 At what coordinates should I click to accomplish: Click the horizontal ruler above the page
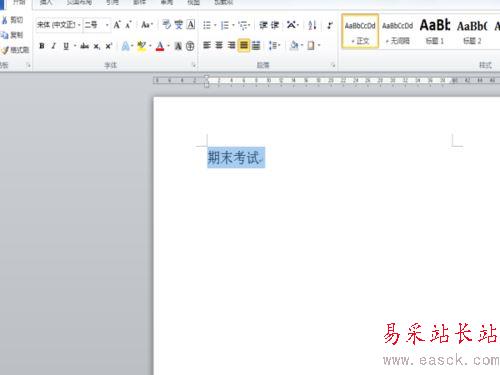click(327, 80)
